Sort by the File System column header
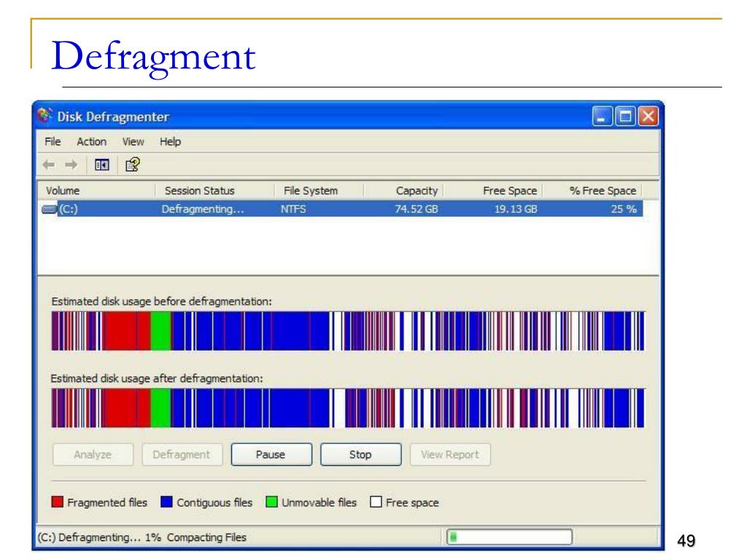Image resolution: width=747 pixels, height=560 pixels. pyautogui.click(x=320, y=190)
